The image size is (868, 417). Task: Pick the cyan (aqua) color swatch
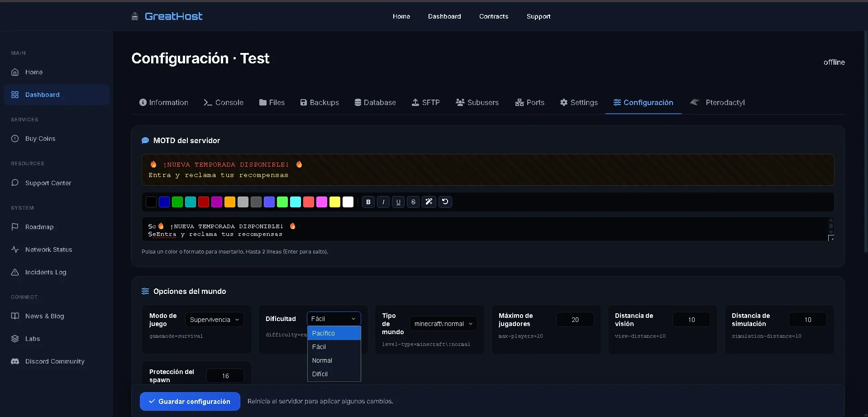(x=296, y=202)
